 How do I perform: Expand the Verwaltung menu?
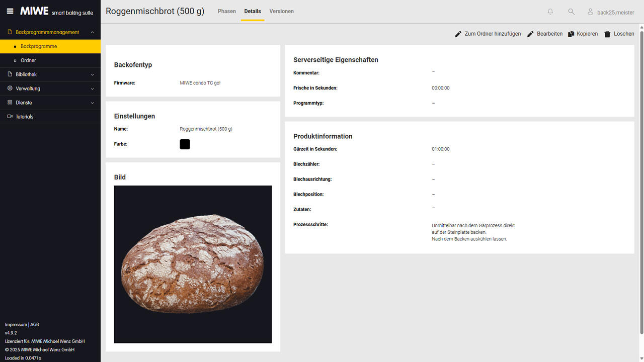[x=92, y=88]
